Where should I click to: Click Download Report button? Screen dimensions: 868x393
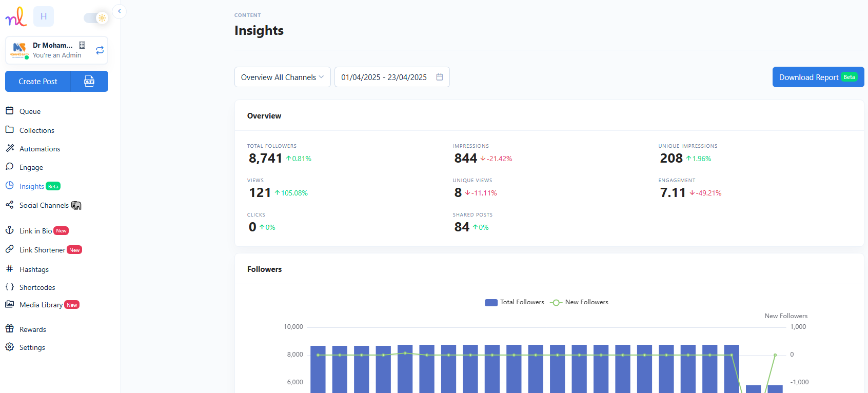point(818,77)
